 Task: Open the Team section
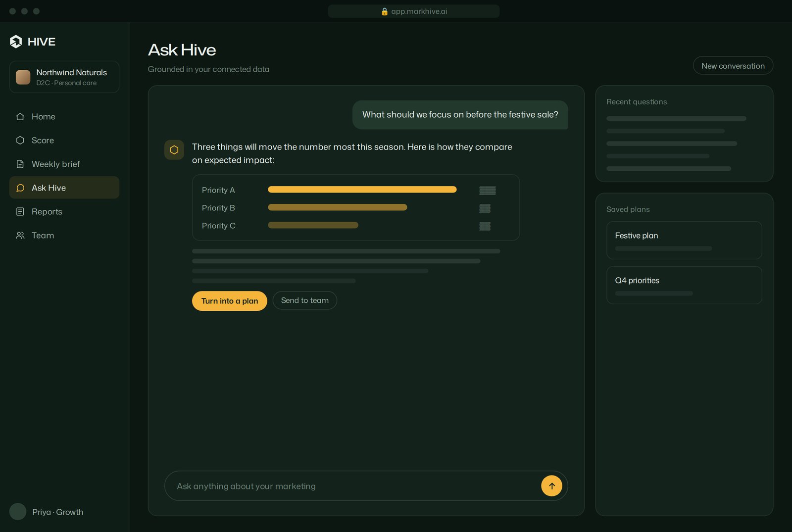point(64,236)
